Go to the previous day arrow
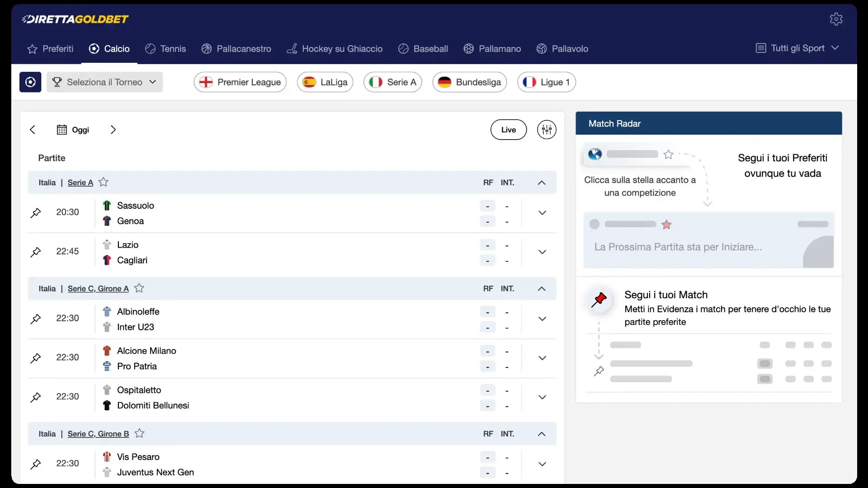The height and width of the screenshot is (488, 868). [x=33, y=130]
